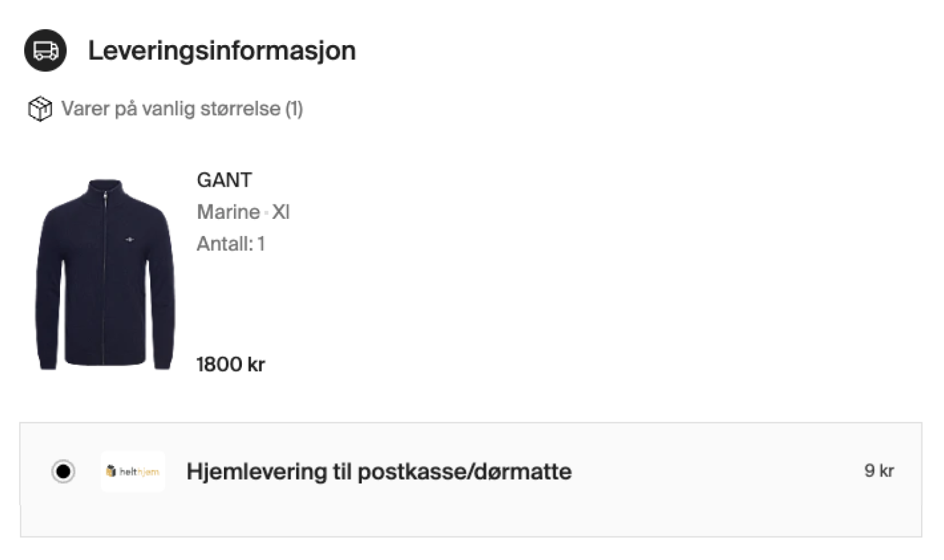The height and width of the screenshot is (560, 944).
Task: Click the 'helthjem' wordmark text in the logo
Action: click(x=139, y=472)
